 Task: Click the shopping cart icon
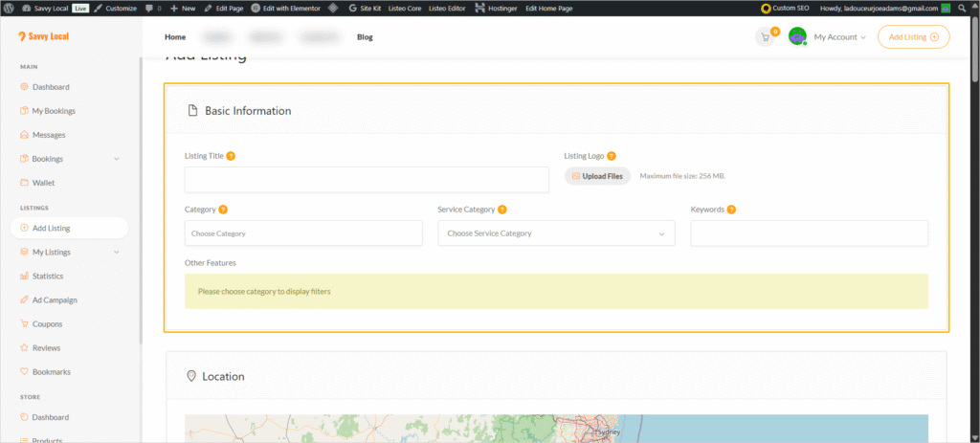pyautogui.click(x=765, y=37)
